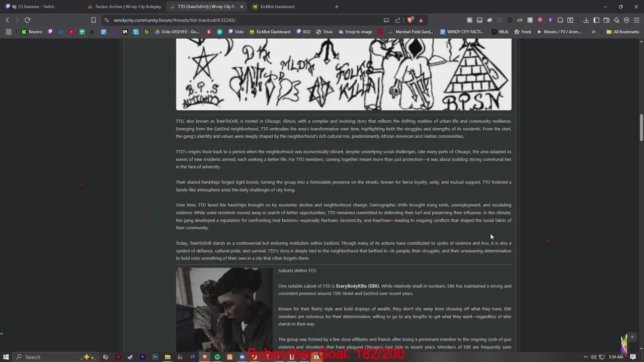Open the browser main menu icon
Screen dimensions: 644x362
click(x=636, y=20)
